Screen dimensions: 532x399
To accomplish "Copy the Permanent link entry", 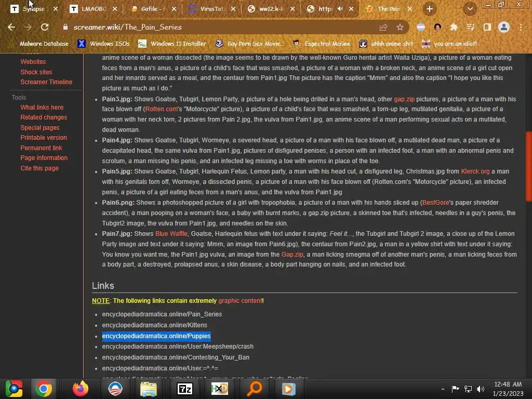I will coord(41,148).
